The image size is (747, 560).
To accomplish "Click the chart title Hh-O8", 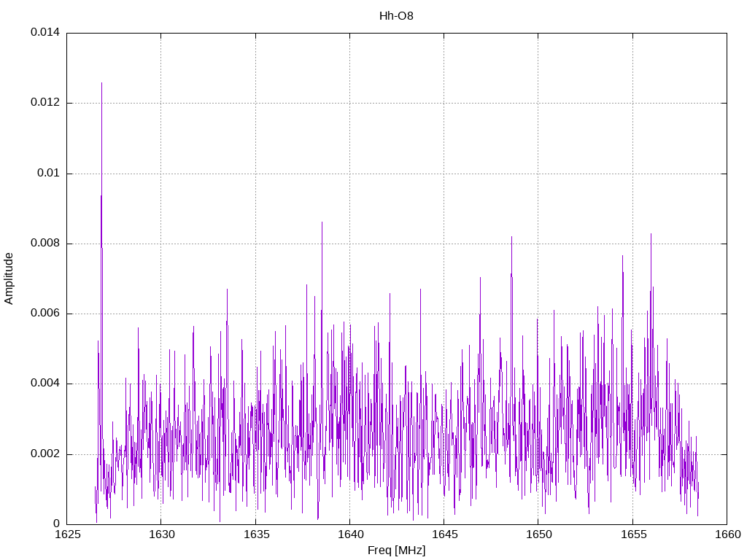I will click(x=396, y=15).
